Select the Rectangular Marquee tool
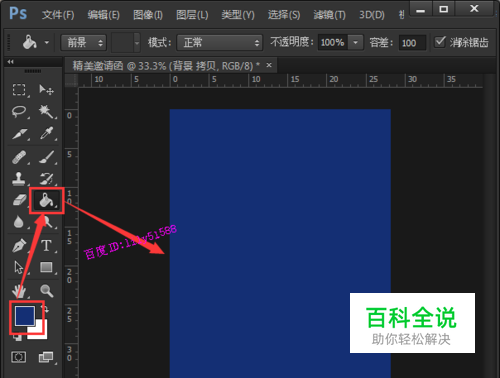500x378 pixels. click(19, 90)
